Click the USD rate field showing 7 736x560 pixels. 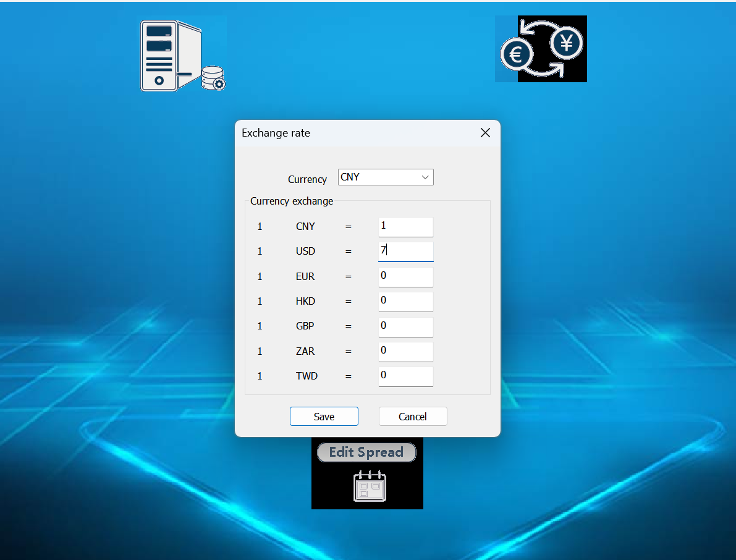click(405, 252)
